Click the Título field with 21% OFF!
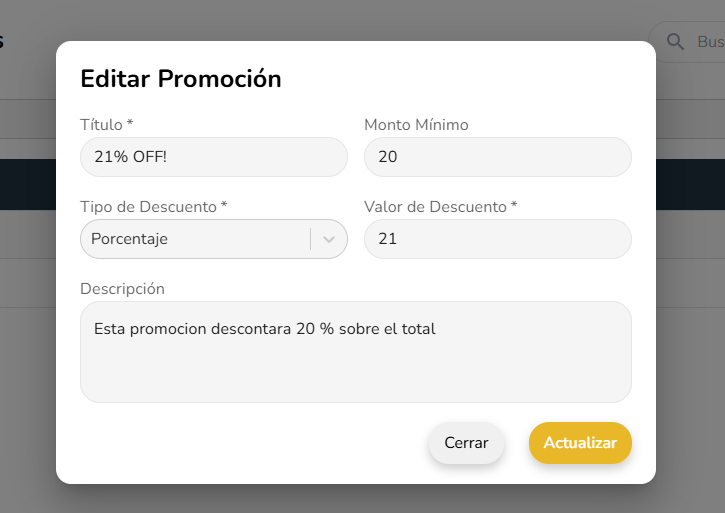This screenshot has height=513, width=725. [213, 157]
